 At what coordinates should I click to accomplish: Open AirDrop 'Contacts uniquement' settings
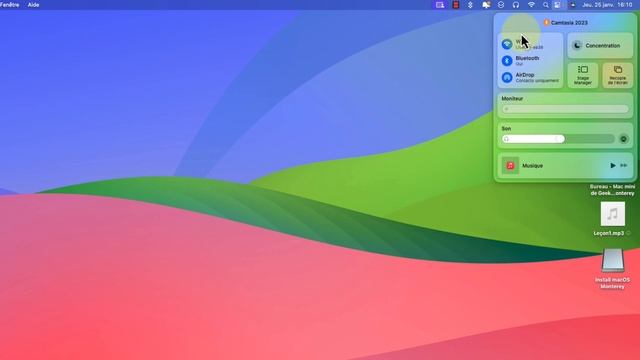click(537, 80)
